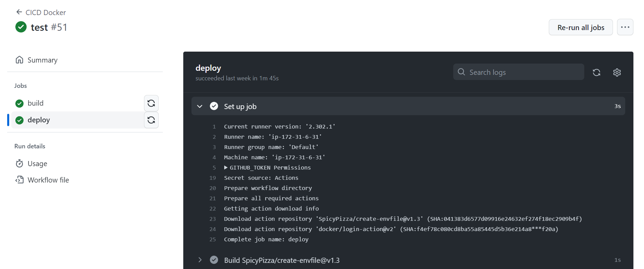This screenshot has width=644, height=269.
Task: Click log line number 1
Action: (x=214, y=126)
